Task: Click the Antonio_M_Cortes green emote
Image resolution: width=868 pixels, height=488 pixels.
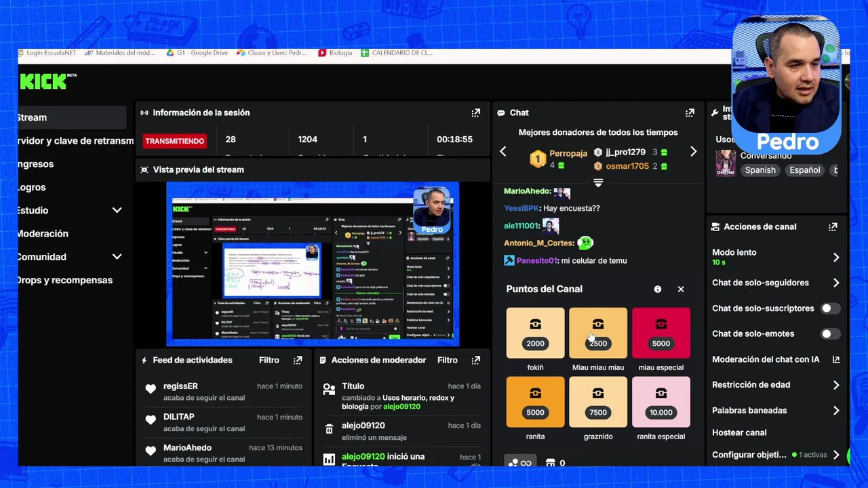Action: (x=585, y=243)
